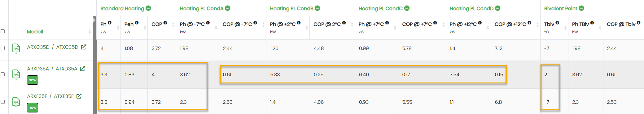Toggle the select-all checkbox in header
Image resolution: width=644 pixels, height=114 pixels.
pyautogui.click(x=3, y=31)
